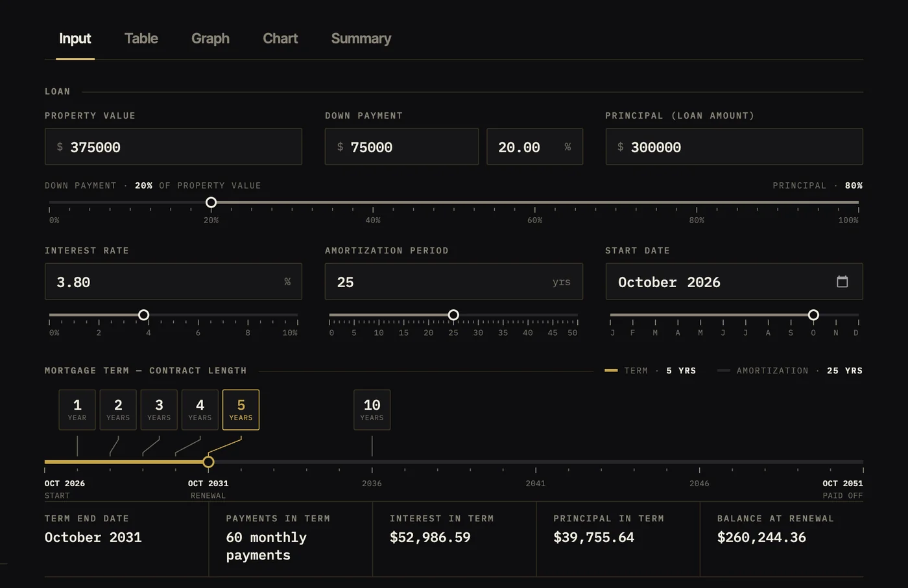908x588 pixels.
Task: View the Summary tab
Action: [x=361, y=38]
